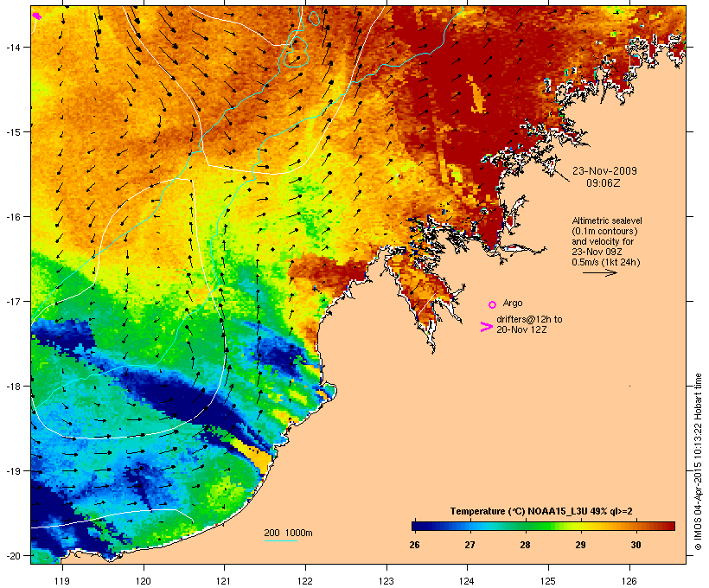Click the longitude label 124
This screenshot has height=588, width=709.
click(x=467, y=581)
